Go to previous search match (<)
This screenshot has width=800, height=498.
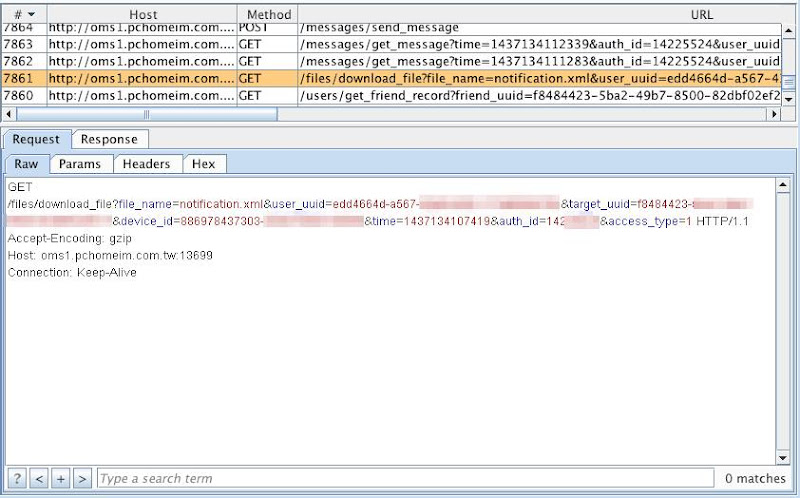click(39, 479)
